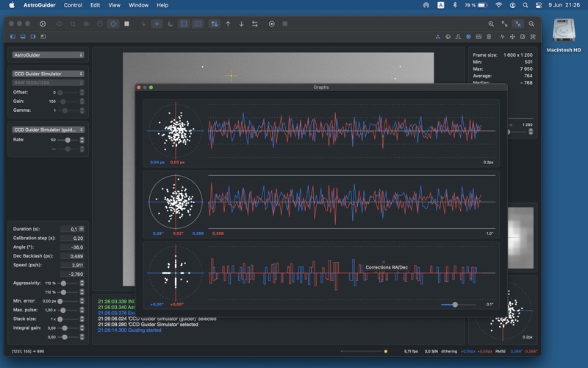The height and width of the screenshot is (368, 588).
Task: Click the Max. pulse slider handle
Action: click(63, 310)
